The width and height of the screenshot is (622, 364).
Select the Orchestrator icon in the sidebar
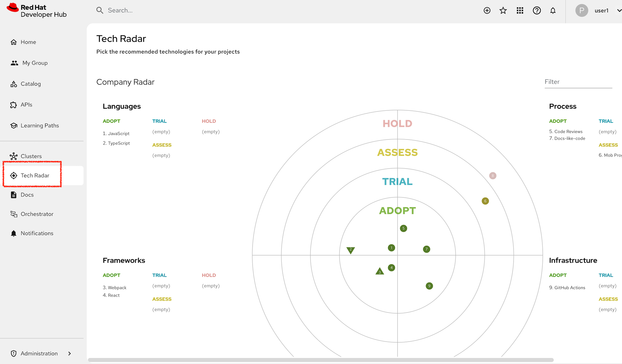click(14, 214)
